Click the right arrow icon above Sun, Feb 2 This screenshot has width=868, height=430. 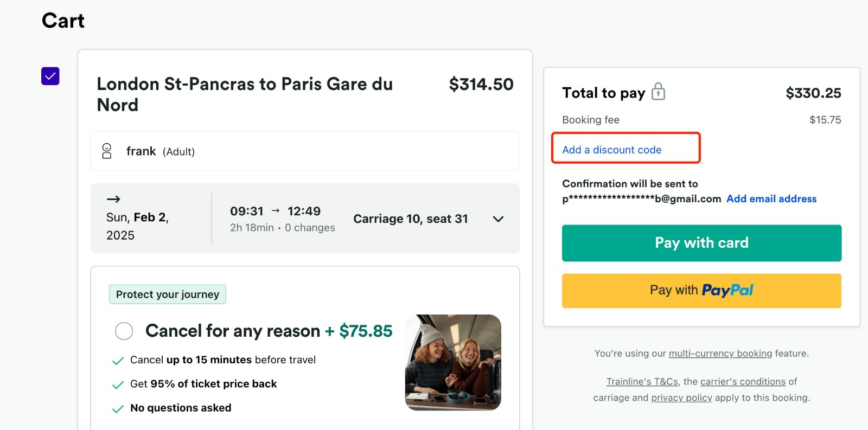pos(114,199)
